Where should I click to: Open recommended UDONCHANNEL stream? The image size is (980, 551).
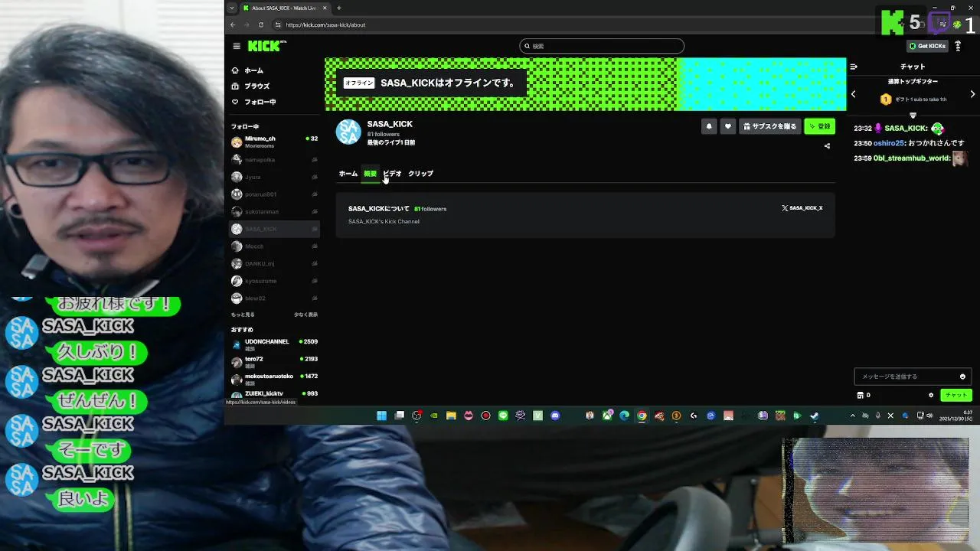274,344
